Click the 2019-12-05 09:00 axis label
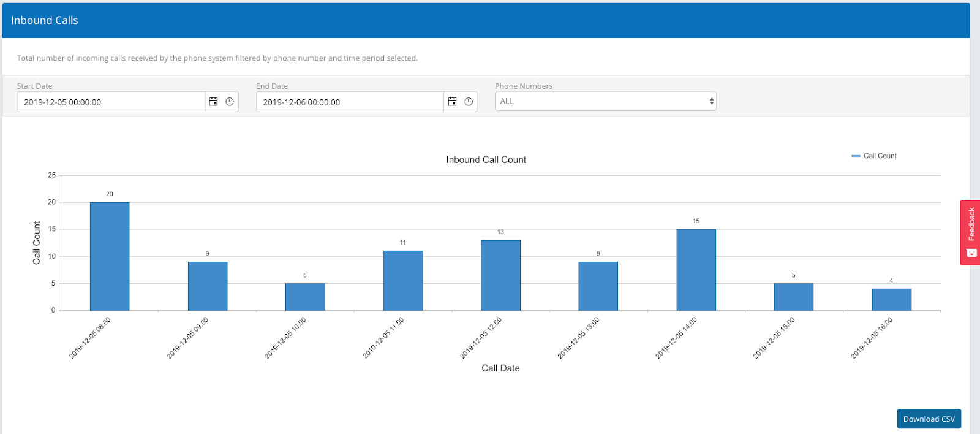Viewport: 980px width, 434px height. pyautogui.click(x=187, y=338)
